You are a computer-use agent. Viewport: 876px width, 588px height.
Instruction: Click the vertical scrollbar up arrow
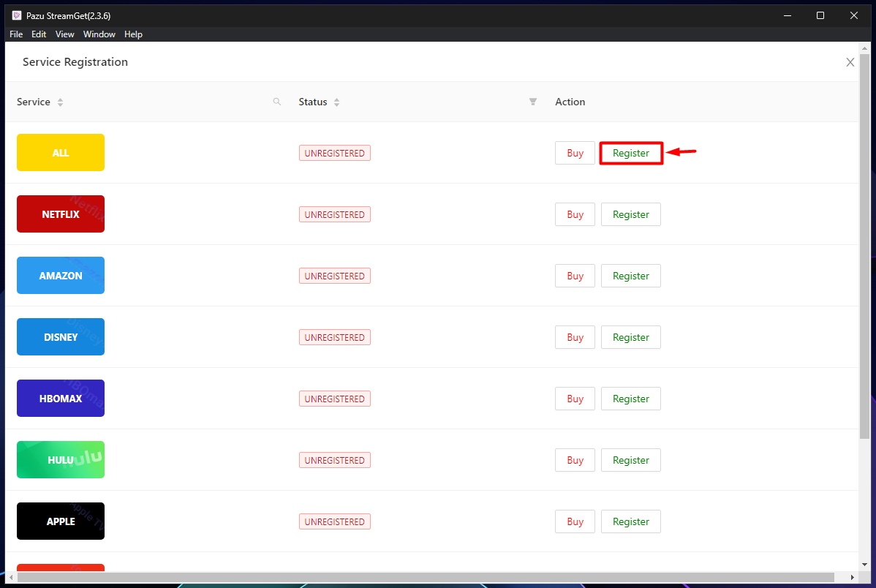point(864,48)
